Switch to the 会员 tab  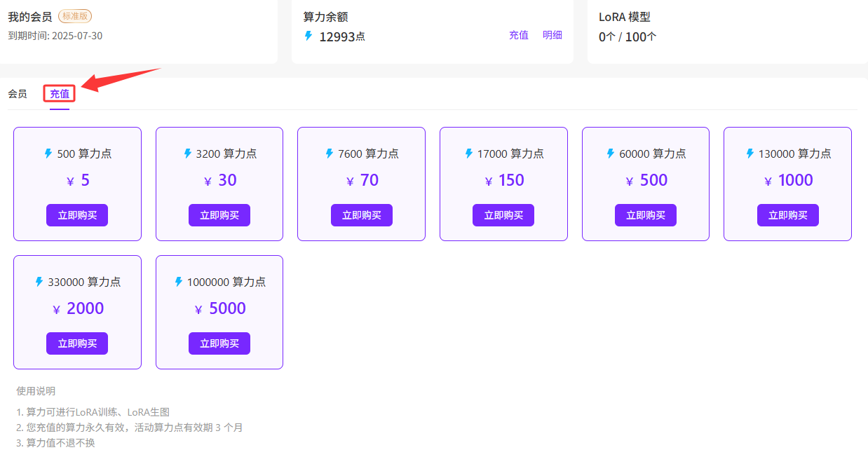(18, 93)
